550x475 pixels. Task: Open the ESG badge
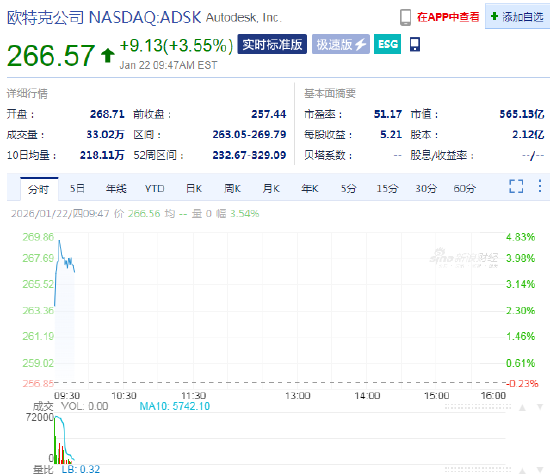[388, 44]
